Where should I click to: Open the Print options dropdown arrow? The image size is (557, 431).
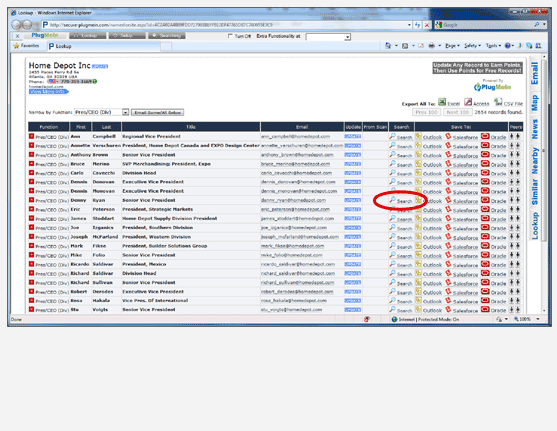[x=439, y=46]
